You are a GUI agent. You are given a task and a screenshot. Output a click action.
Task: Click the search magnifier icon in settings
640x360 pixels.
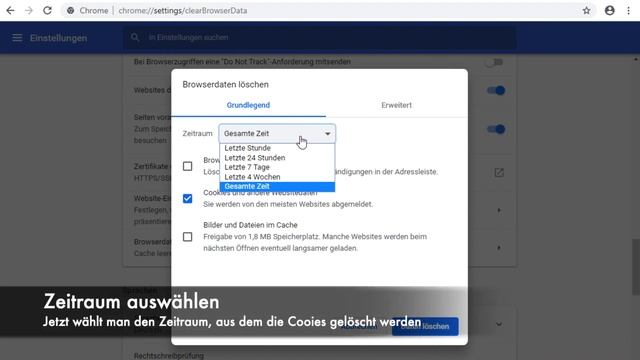(x=135, y=38)
